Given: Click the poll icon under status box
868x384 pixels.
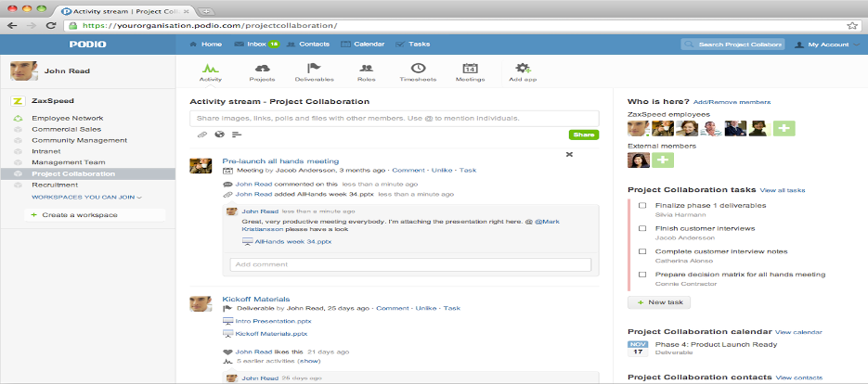Looking at the screenshot, I should pos(237,134).
